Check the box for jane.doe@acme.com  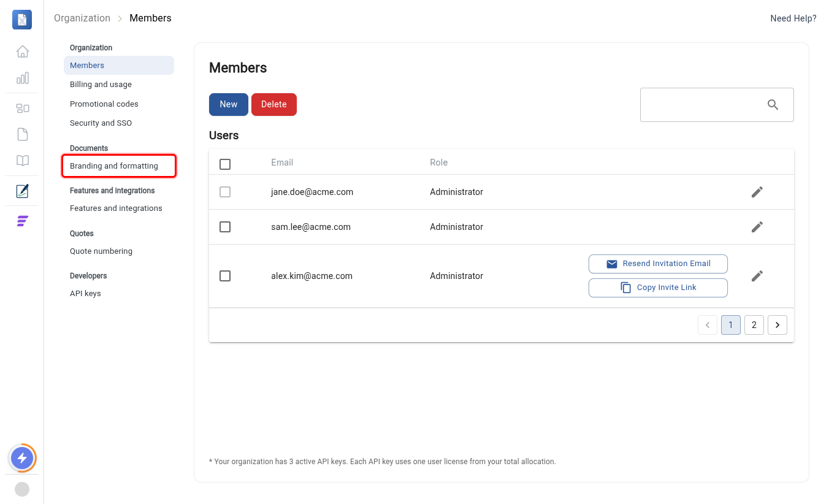[225, 192]
